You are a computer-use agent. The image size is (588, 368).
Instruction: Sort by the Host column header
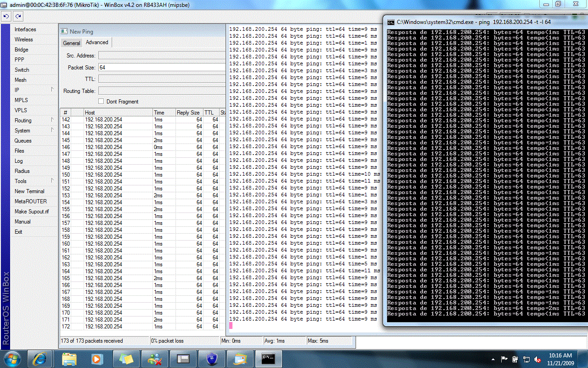[x=118, y=113]
